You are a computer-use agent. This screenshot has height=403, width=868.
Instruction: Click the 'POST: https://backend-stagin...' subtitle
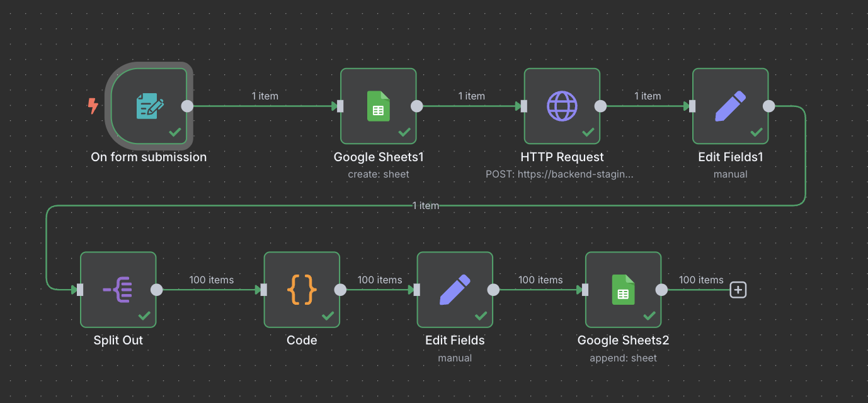(559, 174)
